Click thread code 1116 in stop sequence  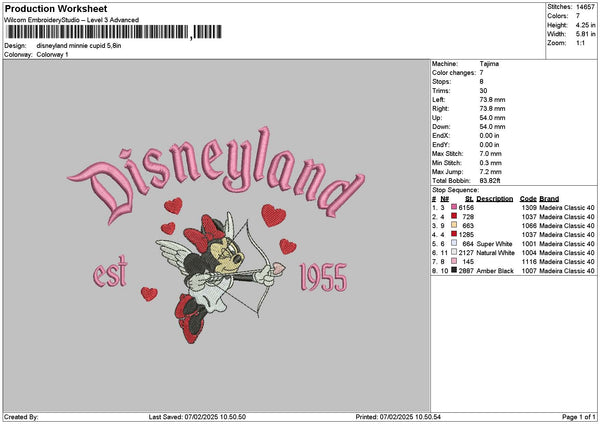(x=529, y=261)
